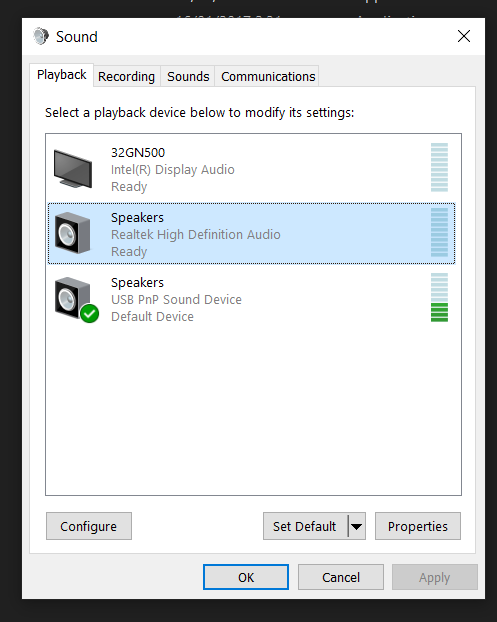
Task: Open the Communications tab
Action: [268, 76]
